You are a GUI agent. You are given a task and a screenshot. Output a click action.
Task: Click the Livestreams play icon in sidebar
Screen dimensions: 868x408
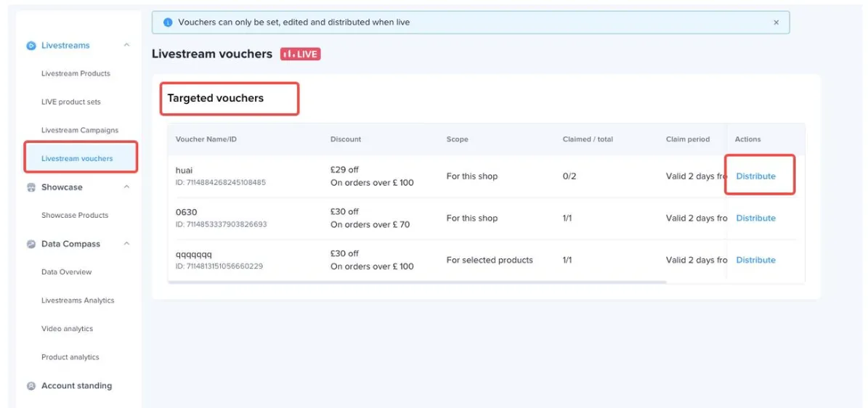pyautogui.click(x=31, y=46)
